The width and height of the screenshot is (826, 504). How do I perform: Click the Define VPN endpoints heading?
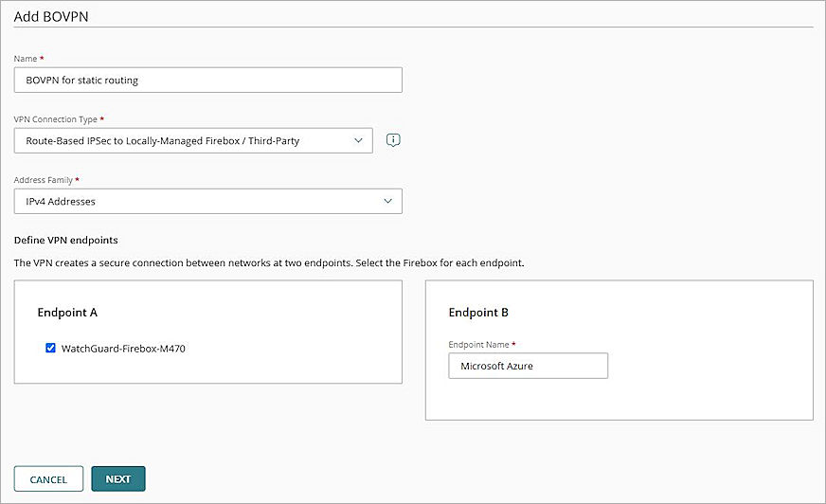(65, 240)
